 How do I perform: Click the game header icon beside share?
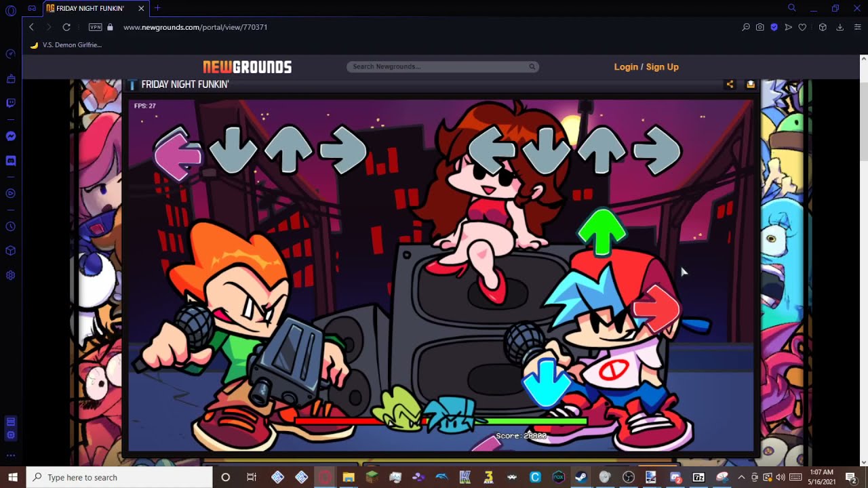point(751,85)
